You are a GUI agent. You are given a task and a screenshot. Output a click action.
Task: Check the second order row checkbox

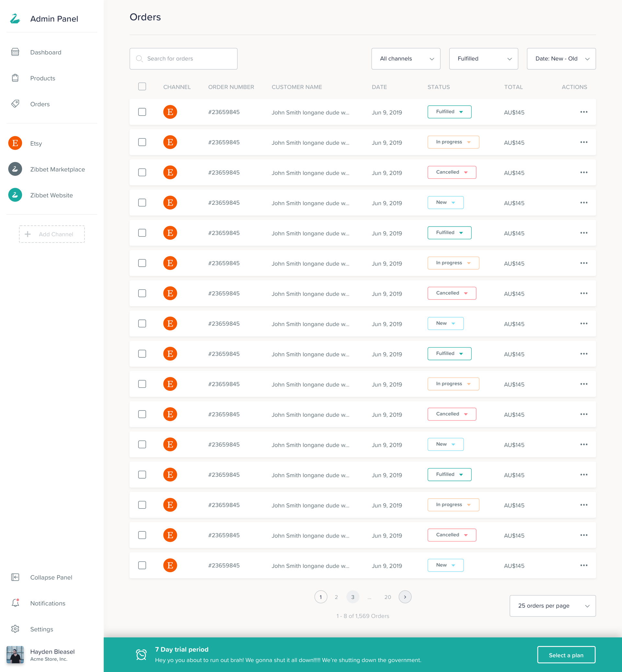142,142
